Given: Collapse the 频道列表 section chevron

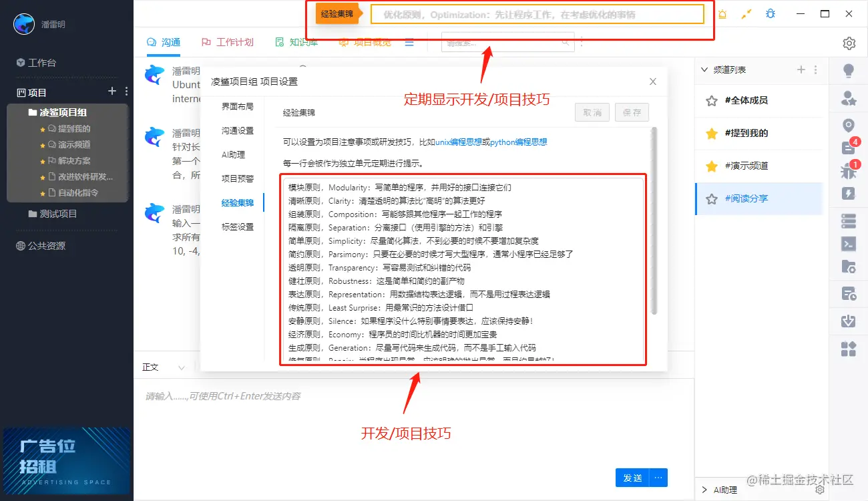Looking at the screenshot, I should 704,70.
